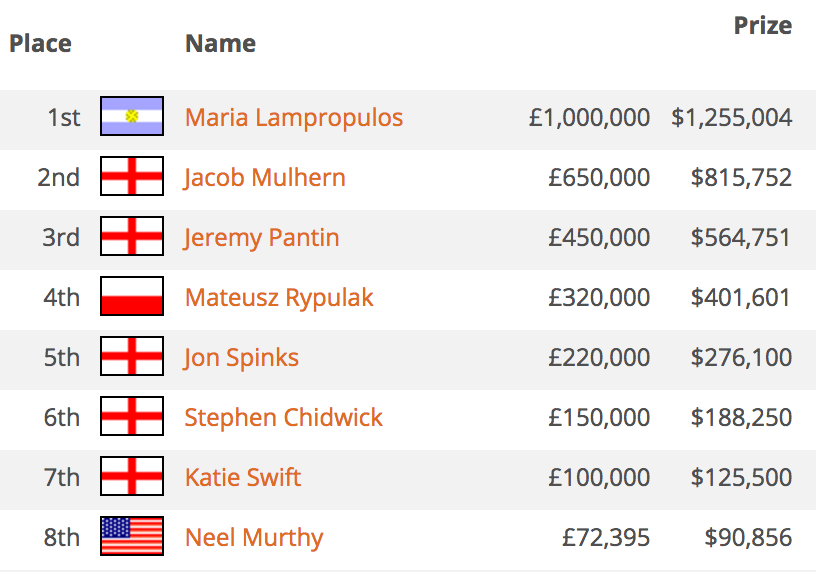This screenshot has height=572, width=816.
Task: Click the USA flag beside Neel Murthy
Action: (132, 536)
